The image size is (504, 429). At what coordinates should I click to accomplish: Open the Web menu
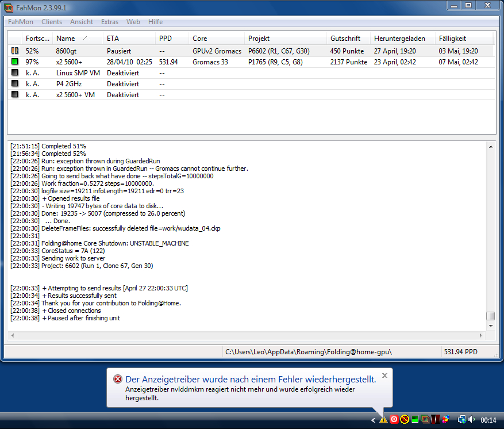click(133, 21)
